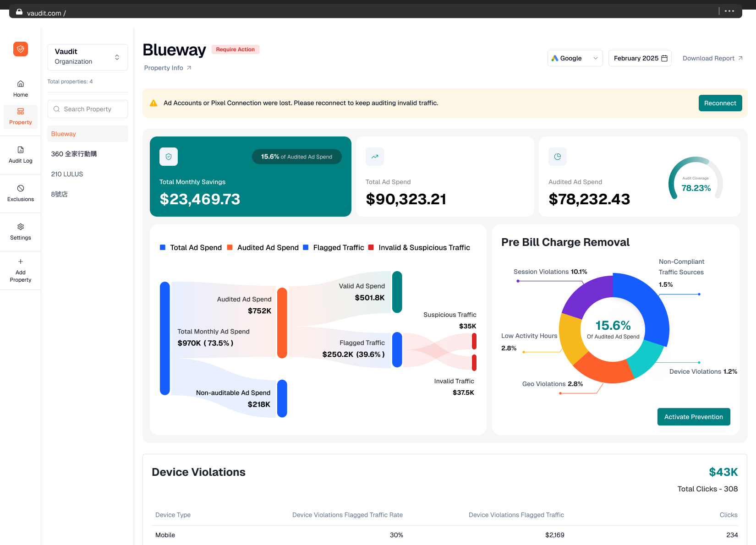Click the pie icon on Audited Ad Spend card
The width and height of the screenshot is (756, 545).
(x=558, y=157)
